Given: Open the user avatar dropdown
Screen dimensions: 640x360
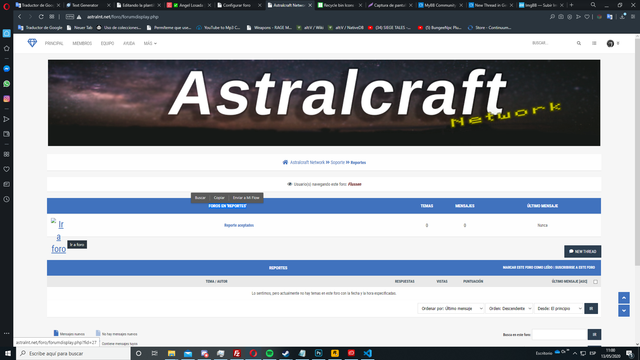Looking at the screenshot, I should point(613,43).
